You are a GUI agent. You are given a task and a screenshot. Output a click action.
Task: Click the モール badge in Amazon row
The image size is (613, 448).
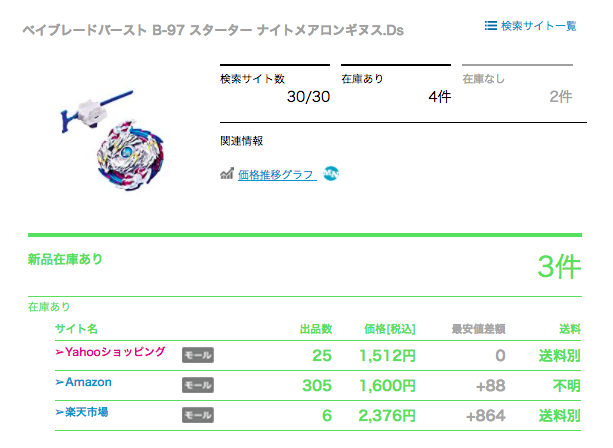[x=198, y=385]
